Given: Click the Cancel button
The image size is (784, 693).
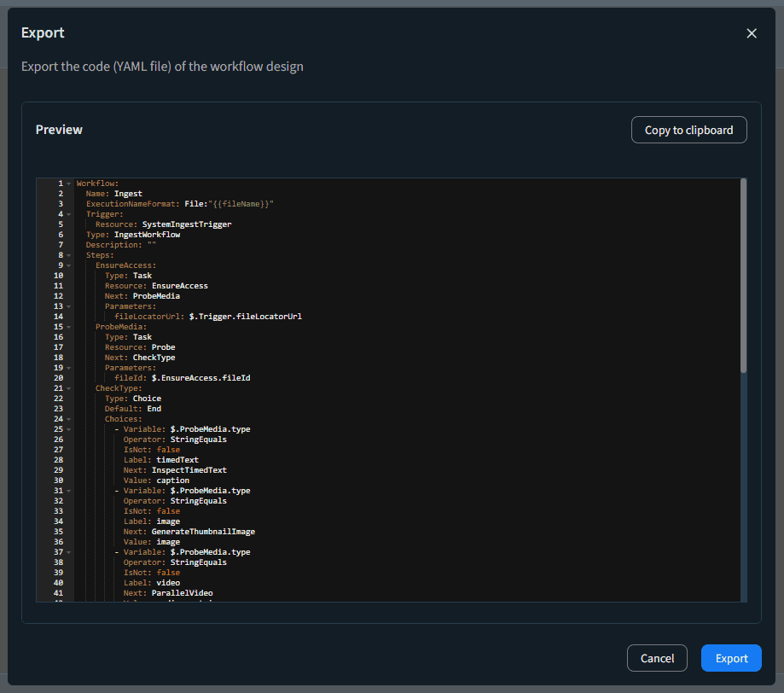Looking at the screenshot, I should pyautogui.click(x=657, y=658).
